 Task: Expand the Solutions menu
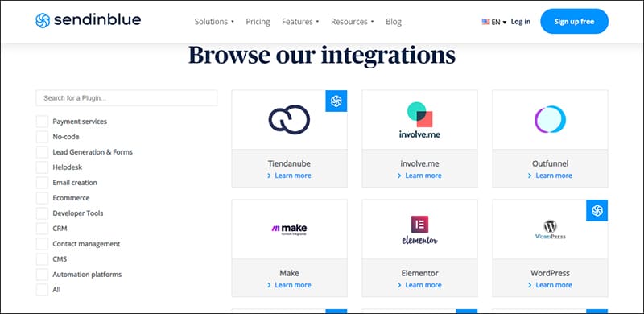point(214,22)
